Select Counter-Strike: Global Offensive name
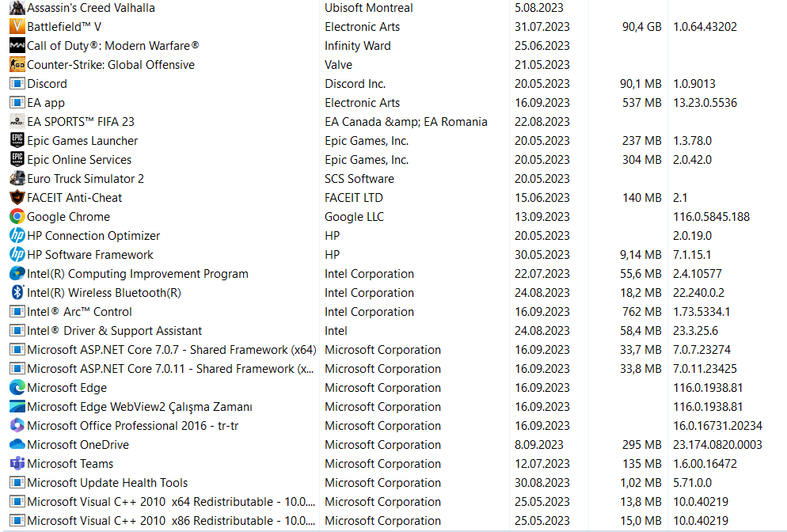 (111, 65)
